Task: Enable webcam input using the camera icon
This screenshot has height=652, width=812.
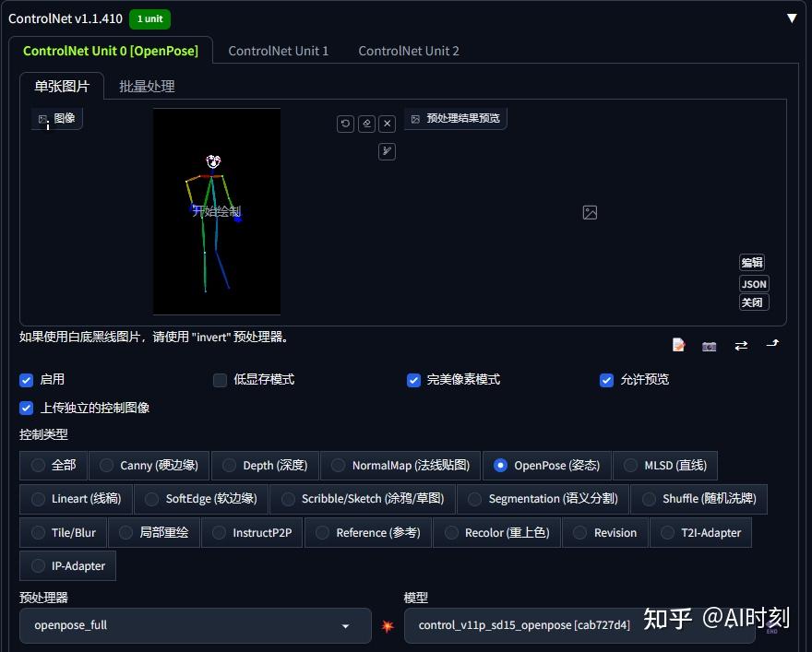Action: 709,345
